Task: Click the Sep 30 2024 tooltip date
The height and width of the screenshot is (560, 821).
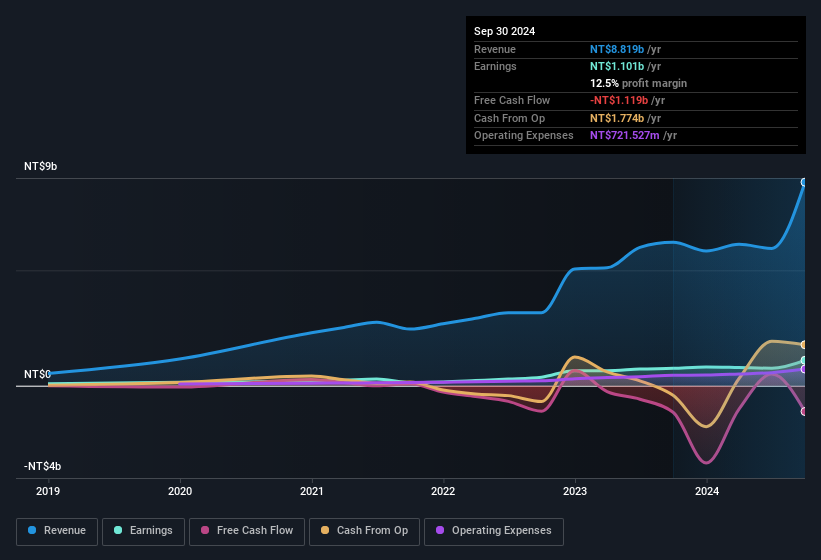Action: 504,31
